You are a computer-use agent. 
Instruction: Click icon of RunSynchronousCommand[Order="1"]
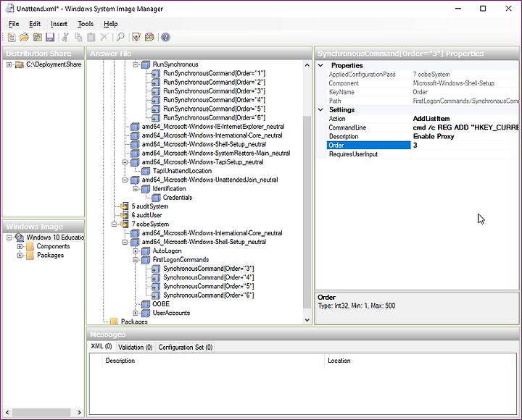[156, 73]
